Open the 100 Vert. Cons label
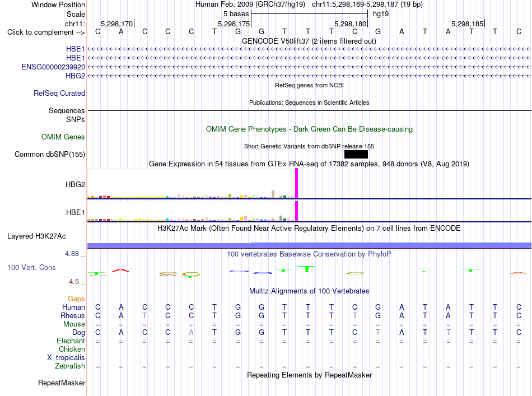The height and width of the screenshot is (396, 532). (31, 267)
